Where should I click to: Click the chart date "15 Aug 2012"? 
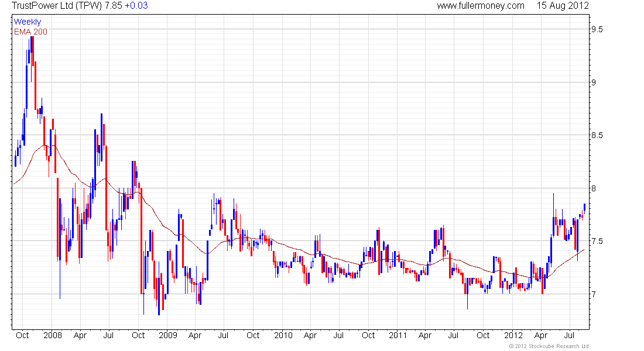(x=563, y=6)
